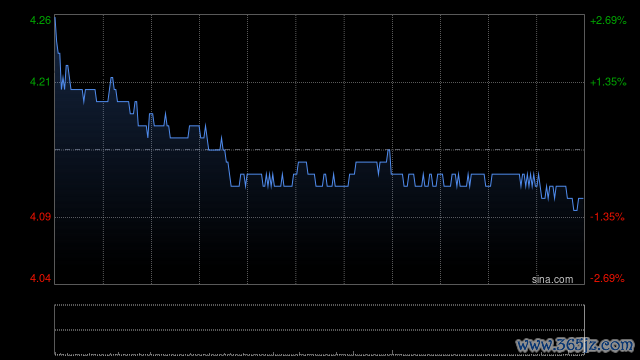640x360 pixels.
Task: Click the 4.21 price axis label
Action: tap(40, 82)
